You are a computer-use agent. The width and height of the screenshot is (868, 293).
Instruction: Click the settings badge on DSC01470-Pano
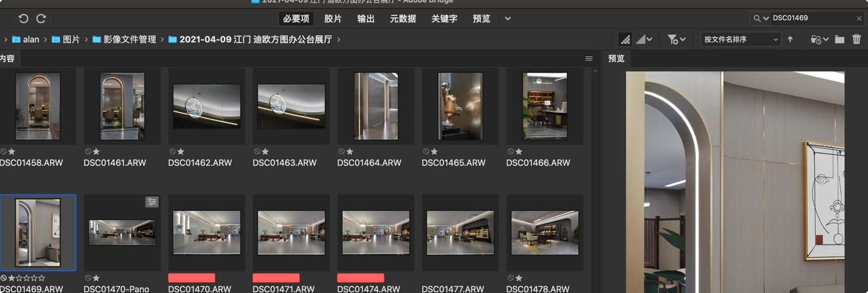pyautogui.click(x=151, y=202)
